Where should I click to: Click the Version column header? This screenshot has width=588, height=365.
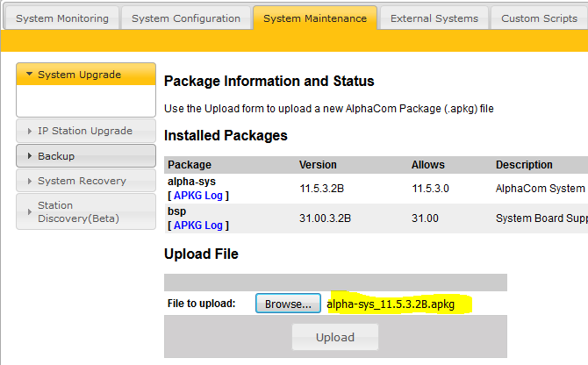pyautogui.click(x=318, y=165)
